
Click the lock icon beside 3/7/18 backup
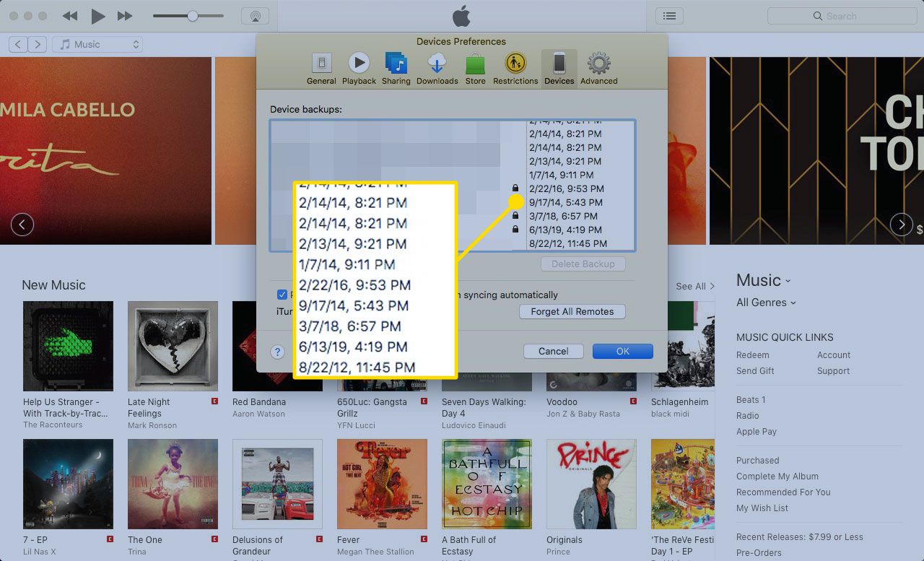pyautogui.click(x=515, y=216)
